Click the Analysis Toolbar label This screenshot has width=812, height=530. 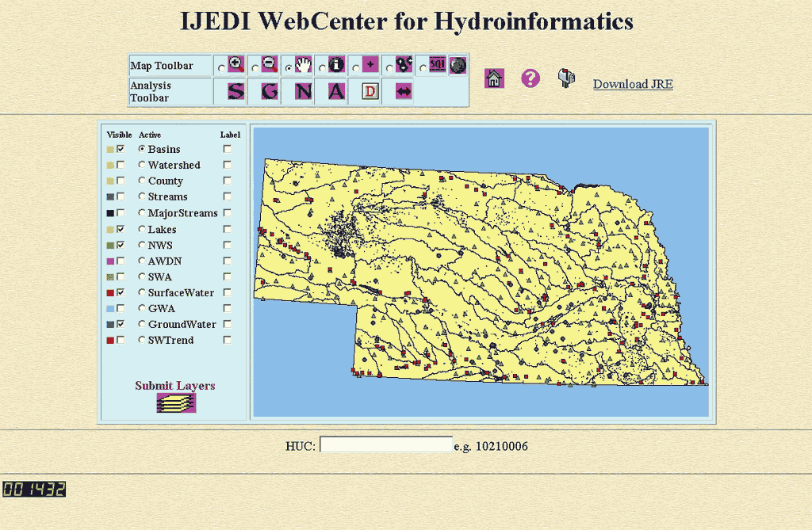click(150, 92)
